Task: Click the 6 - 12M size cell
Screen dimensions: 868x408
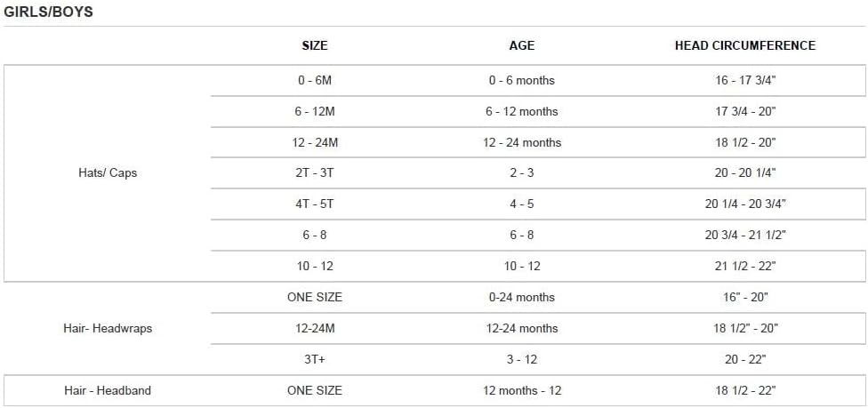Action: (x=315, y=111)
